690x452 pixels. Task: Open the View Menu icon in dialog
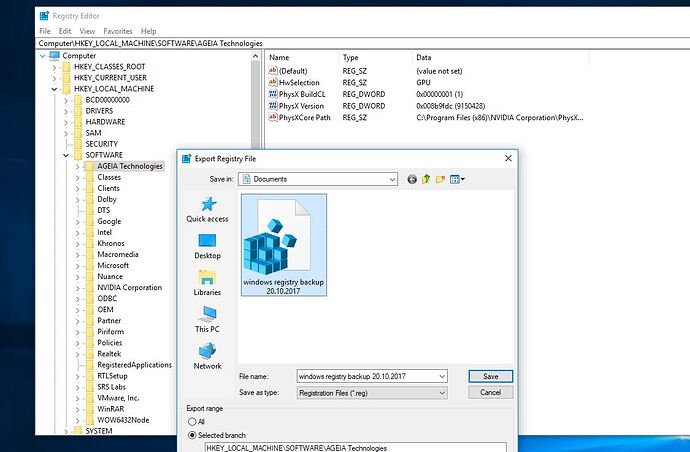457,179
